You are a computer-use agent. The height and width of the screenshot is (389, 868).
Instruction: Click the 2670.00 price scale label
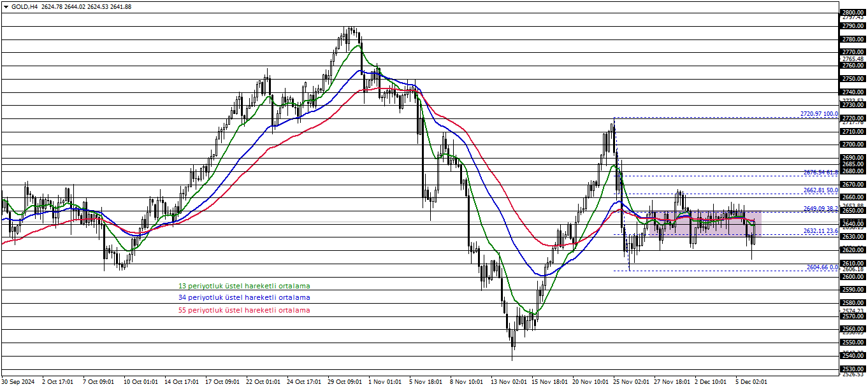pyautogui.click(x=853, y=185)
